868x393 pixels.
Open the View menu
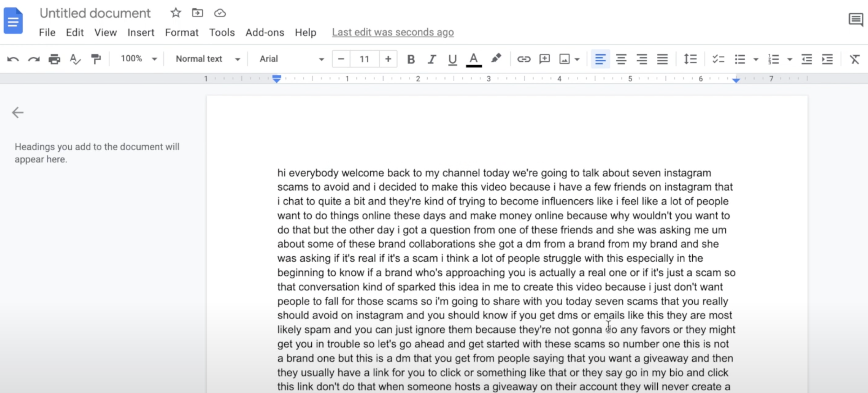tap(105, 33)
